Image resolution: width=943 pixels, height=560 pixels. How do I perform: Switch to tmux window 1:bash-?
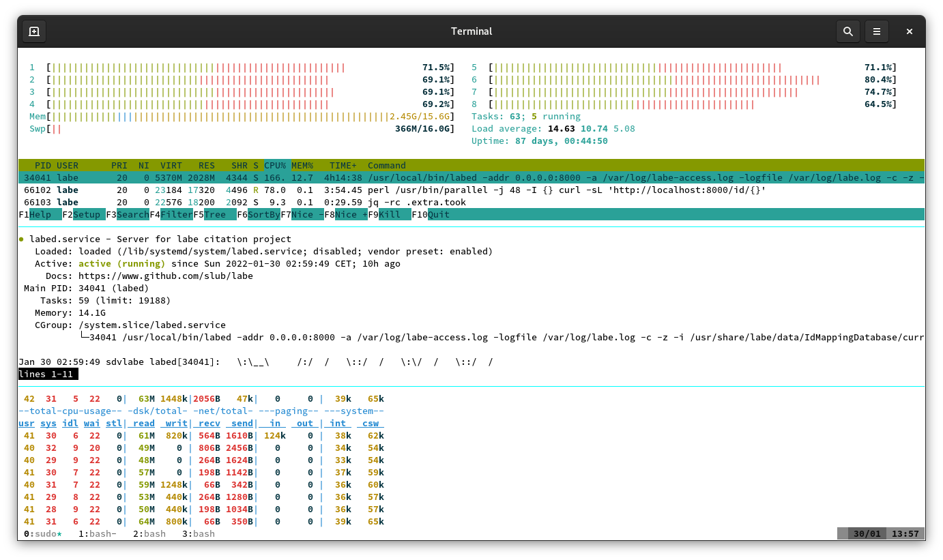tap(98, 534)
